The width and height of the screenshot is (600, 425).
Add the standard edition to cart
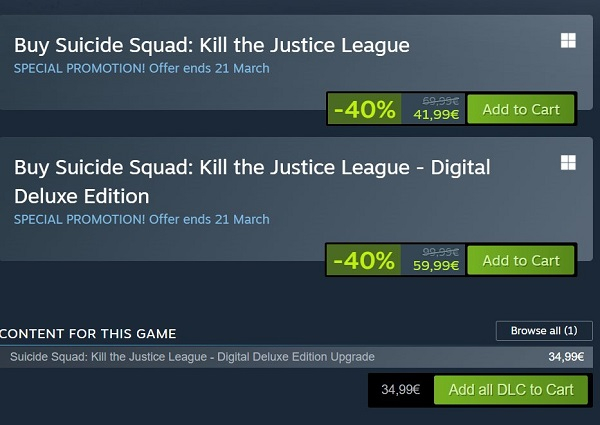pos(520,109)
